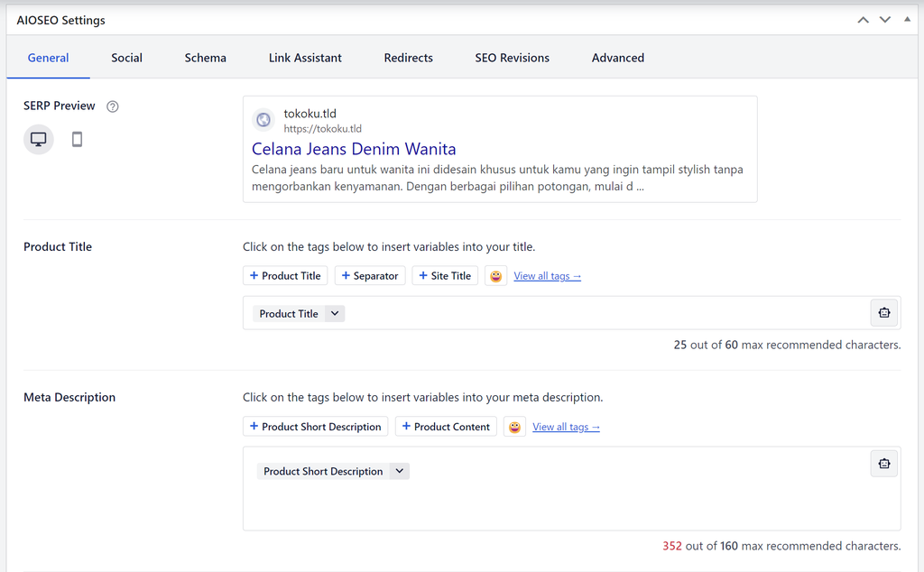The image size is (924, 572).
Task: Insert the Separator tag into the title
Action: 369,275
